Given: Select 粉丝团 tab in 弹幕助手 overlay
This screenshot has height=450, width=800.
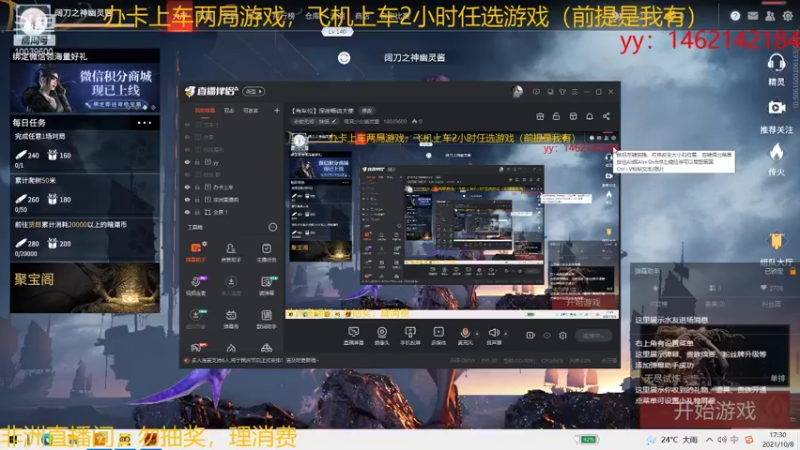Looking at the screenshot, I should (x=771, y=304).
